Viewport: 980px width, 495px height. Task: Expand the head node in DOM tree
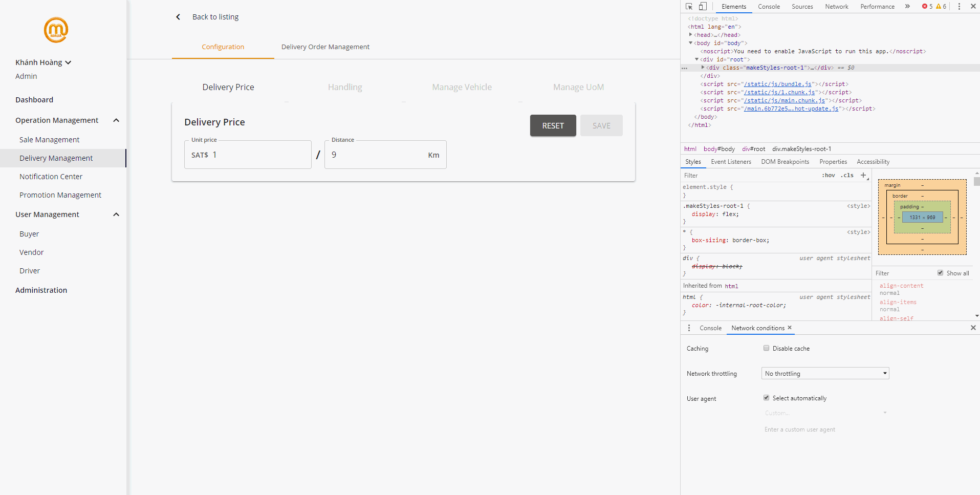click(x=691, y=35)
